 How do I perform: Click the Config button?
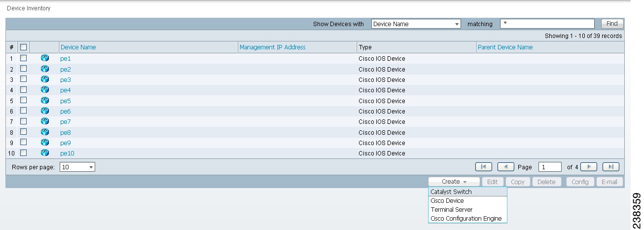click(x=580, y=182)
